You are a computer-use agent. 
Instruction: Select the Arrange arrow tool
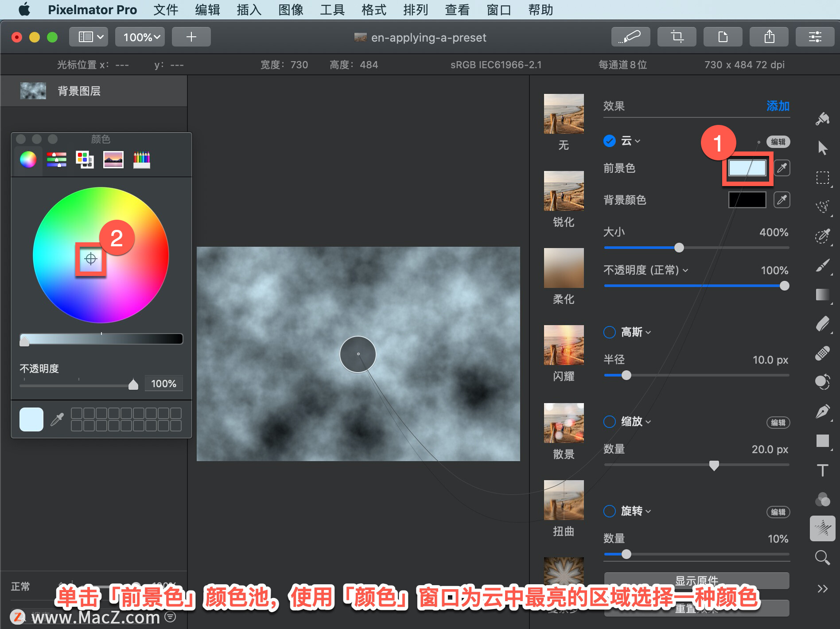click(x=823, y=148)
